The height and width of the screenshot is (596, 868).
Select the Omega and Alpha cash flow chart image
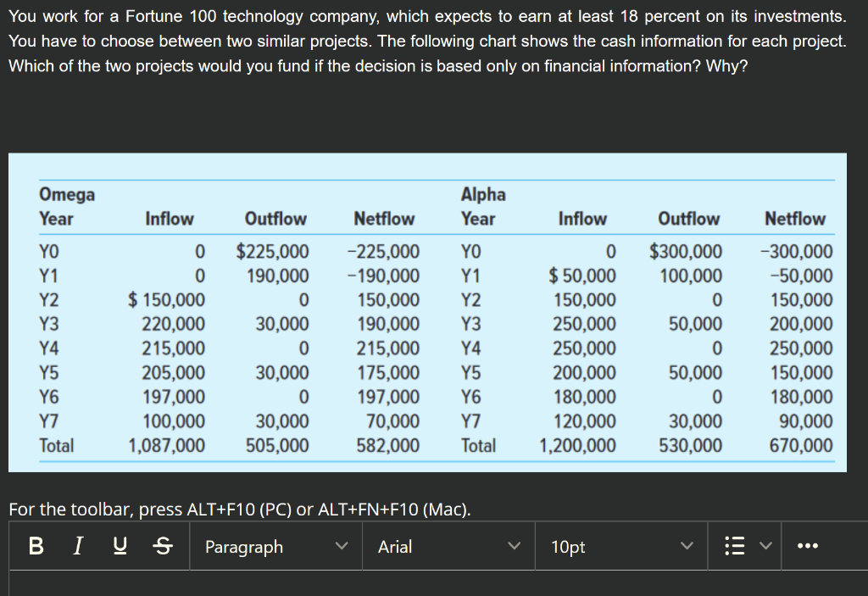tap(427, 311)
